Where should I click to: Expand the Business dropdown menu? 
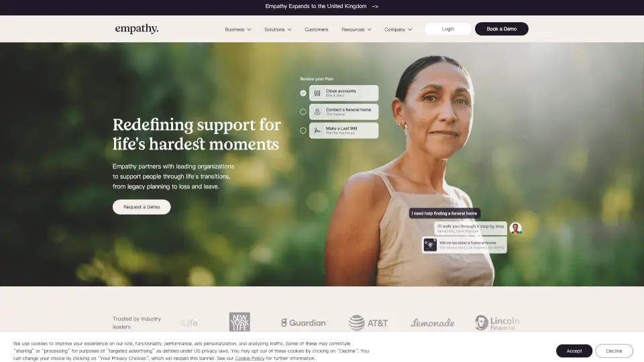click(237, 29)
